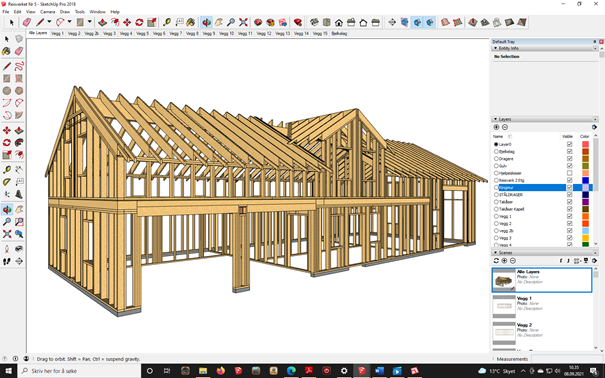Image resolution: width=605 pixels, height=378 pixels.
Task: Enable visibility of Hjelpeklosser layer
Action: (569, 173)
